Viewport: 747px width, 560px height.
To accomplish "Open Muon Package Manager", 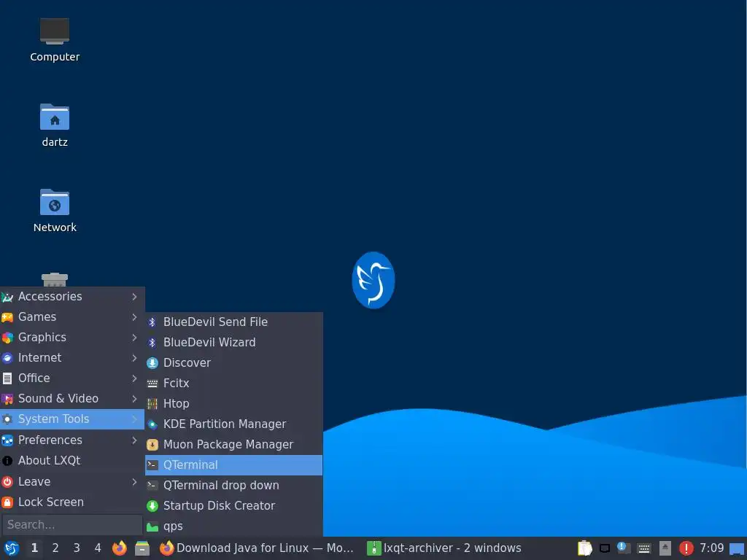I will (x=234, y=445).
